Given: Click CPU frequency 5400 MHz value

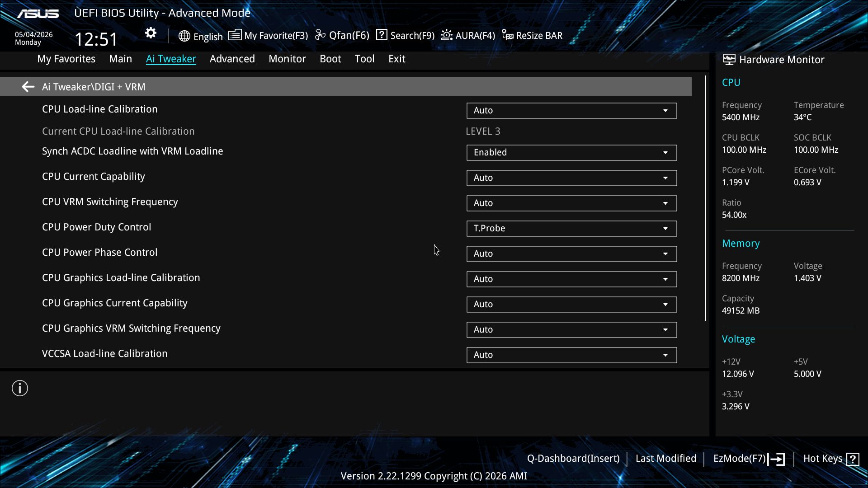Looking at the screenshot, I should pyautogui.click(x=741, y=117).
